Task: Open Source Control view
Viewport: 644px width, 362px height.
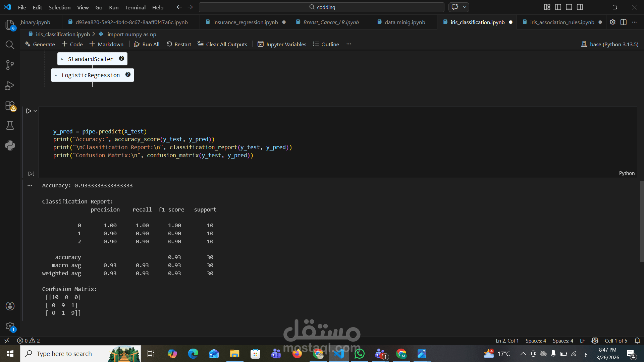Action: point(10,65)
